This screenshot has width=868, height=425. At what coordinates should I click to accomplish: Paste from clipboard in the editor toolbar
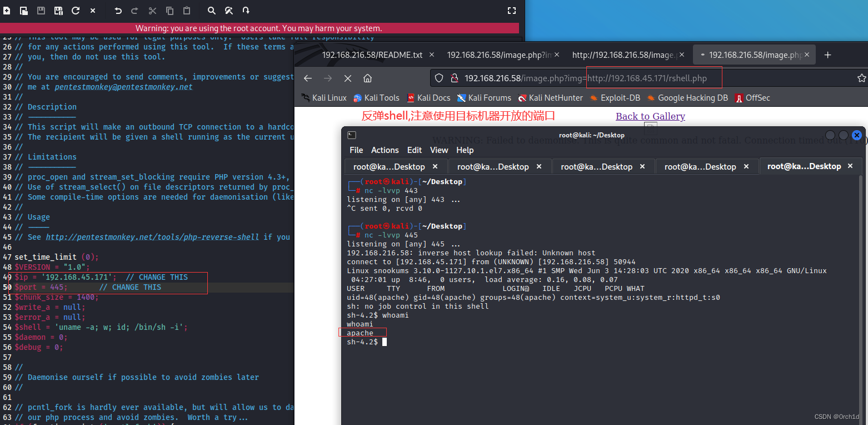pyautogui.click(x=187, y=11)
